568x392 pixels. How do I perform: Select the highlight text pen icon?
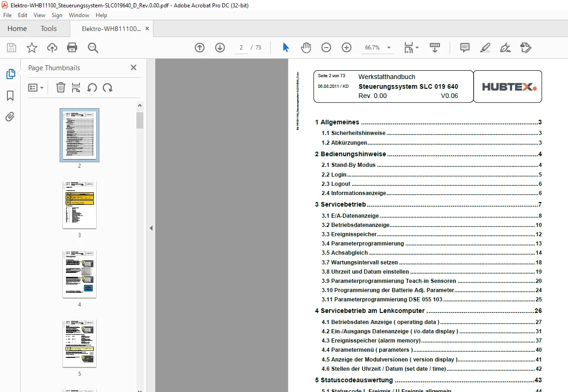[485, 48]
